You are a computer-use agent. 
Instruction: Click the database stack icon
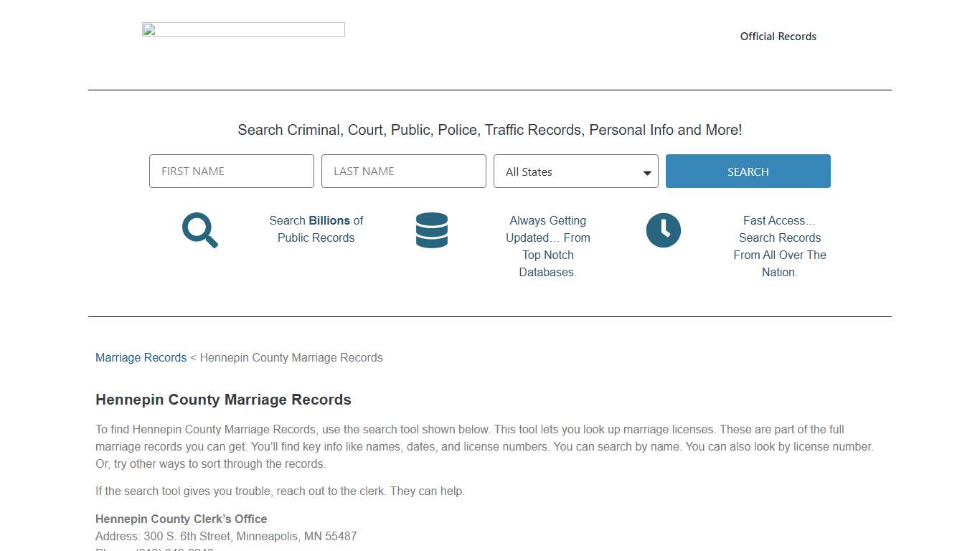coord(431,230)
